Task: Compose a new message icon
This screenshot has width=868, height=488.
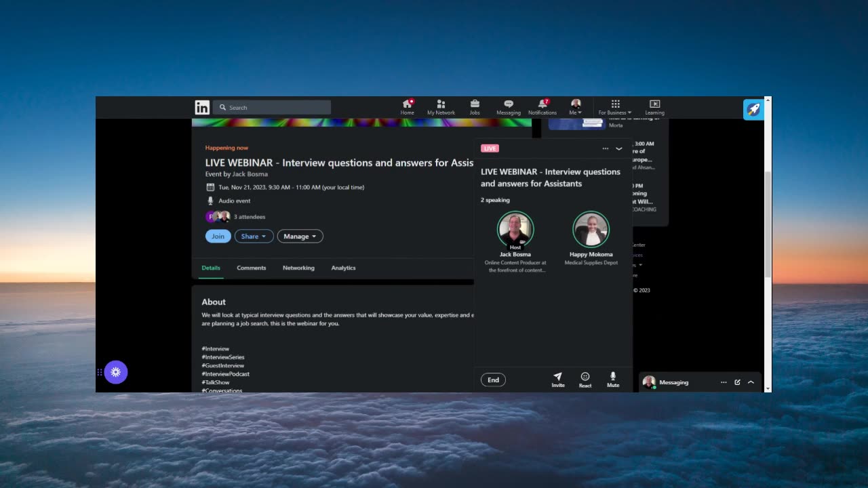Action: point(737,382)
